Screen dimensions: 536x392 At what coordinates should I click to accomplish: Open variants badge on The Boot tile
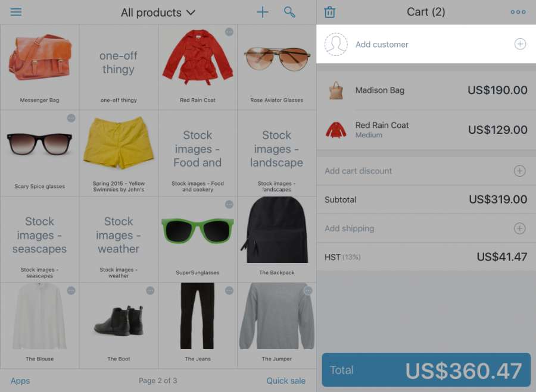click(x=150, y=291)
